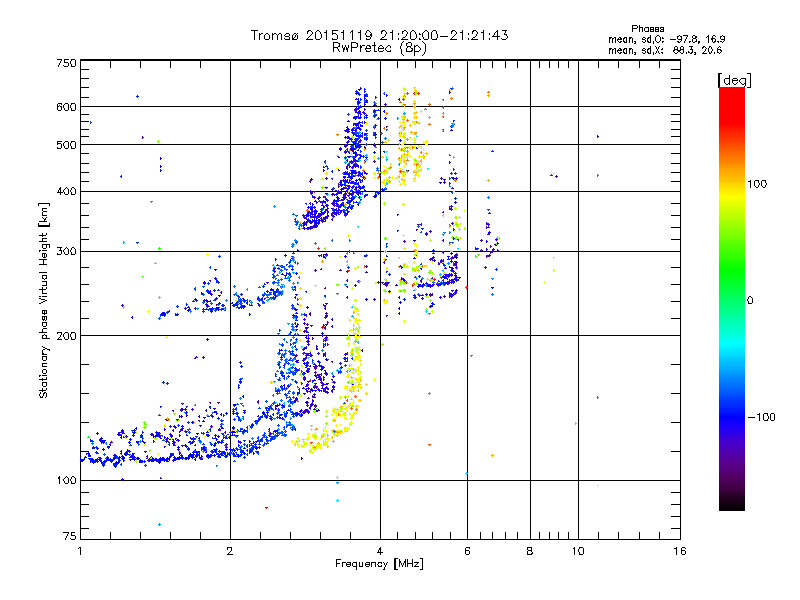Click the subtitle 'RwPretec (8p)'
This screenshot has height=600, width=800.
(x=379, y=48)
